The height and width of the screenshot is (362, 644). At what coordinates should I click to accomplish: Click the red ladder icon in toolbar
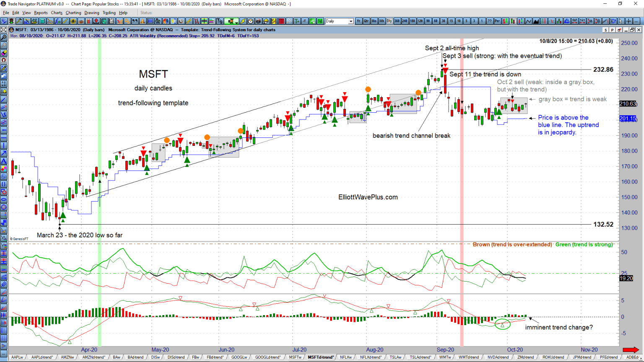coord(196,21)
